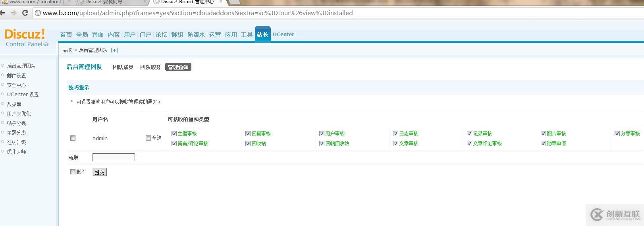Open the 应用 menu
The width and height of the screenshot is (644, 226).
coord(231,35)
